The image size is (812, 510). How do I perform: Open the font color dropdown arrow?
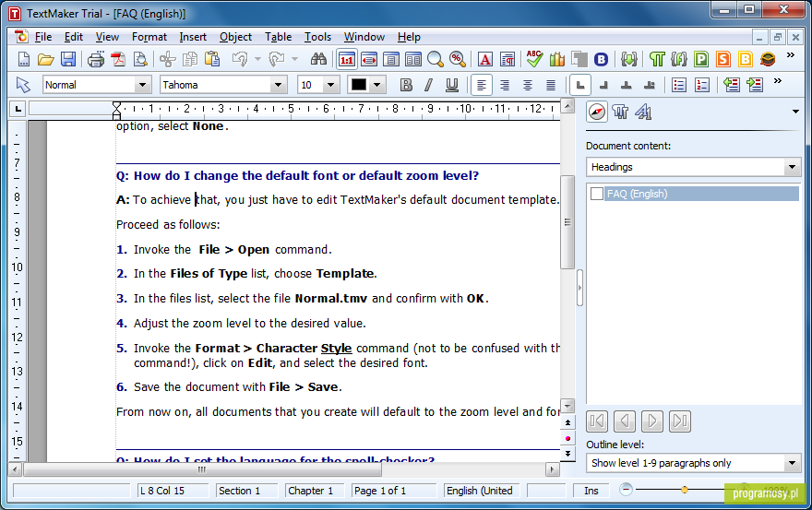(x=377, y=85)
